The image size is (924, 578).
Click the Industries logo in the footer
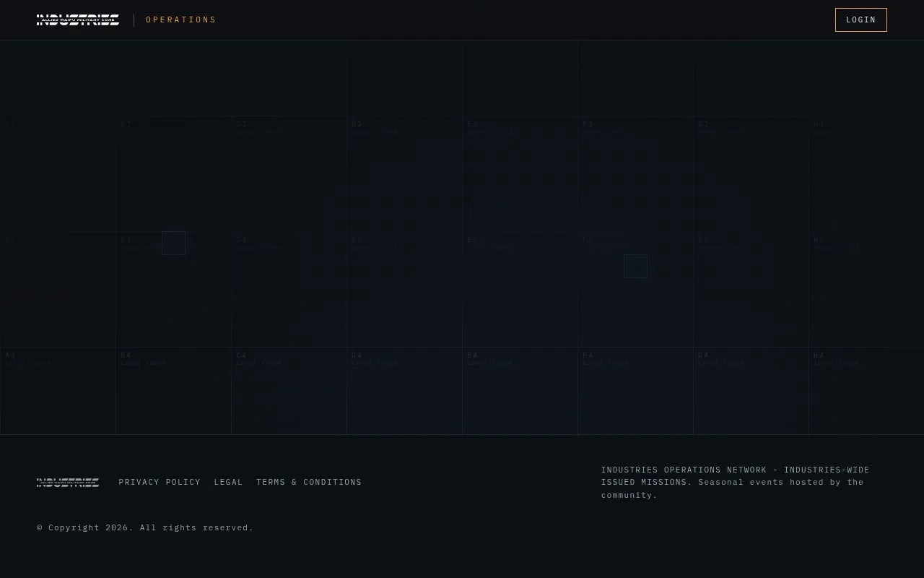pyautogui.click(x=68, y=482)
